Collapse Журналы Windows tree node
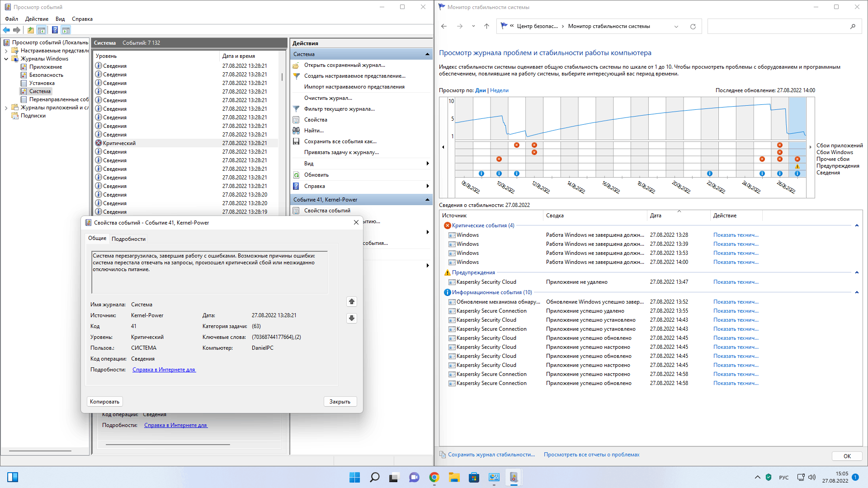 pos(6,59)
